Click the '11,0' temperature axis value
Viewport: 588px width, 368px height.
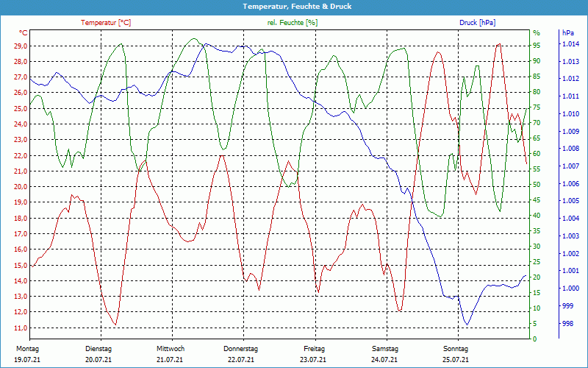coord(21,328)
